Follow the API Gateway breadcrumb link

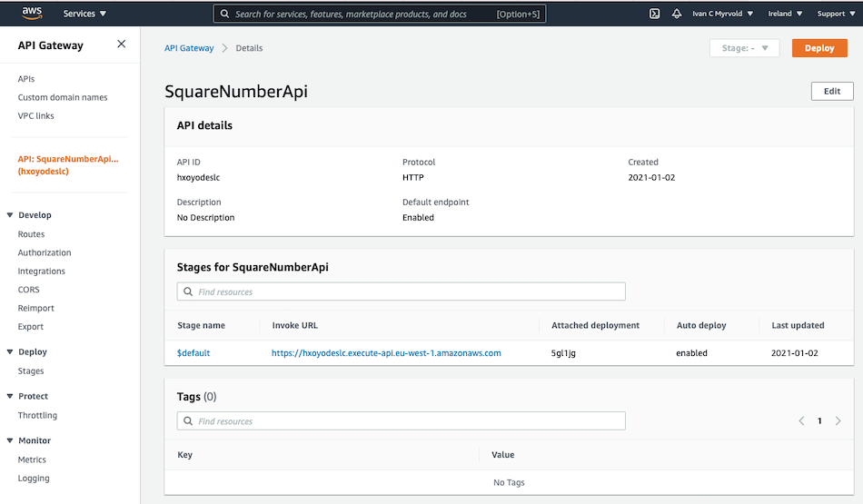point(189,48)
